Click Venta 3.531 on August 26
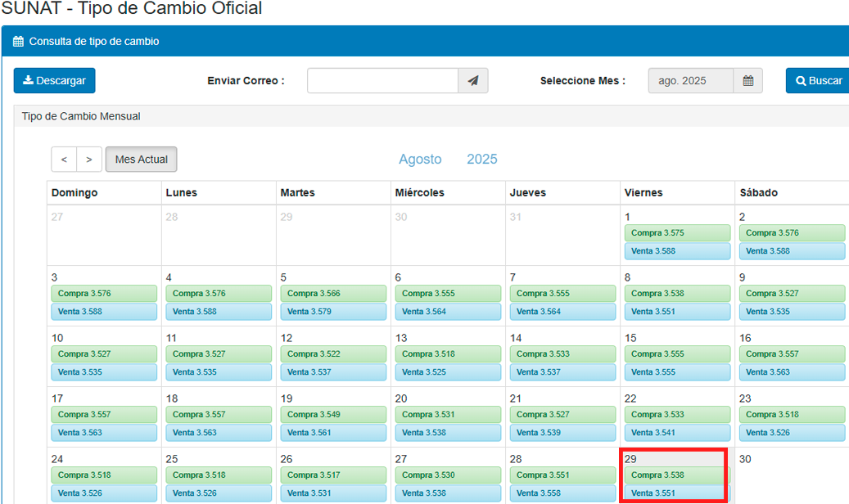This screenshot has width=849, height=504. [x=333, y=493]
